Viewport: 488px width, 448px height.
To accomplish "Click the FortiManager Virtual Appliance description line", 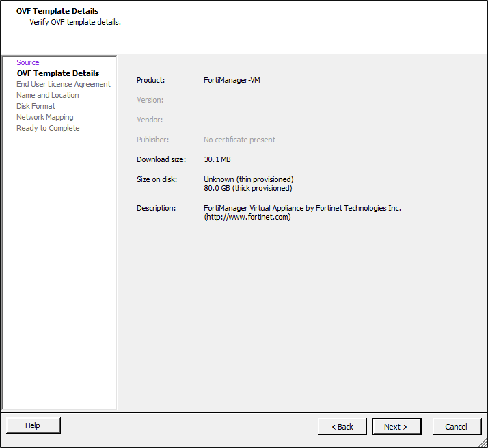I will tap(302, 208).
